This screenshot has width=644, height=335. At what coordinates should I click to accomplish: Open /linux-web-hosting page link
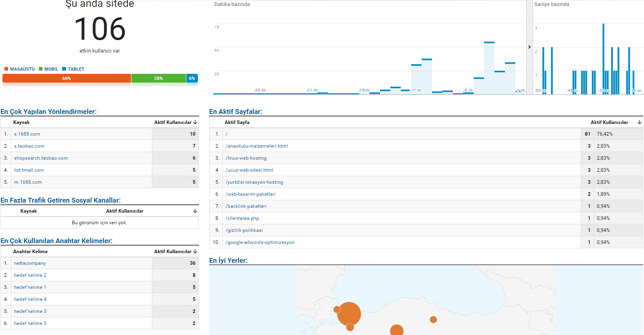pyautogui.click(x=246, y=158)
